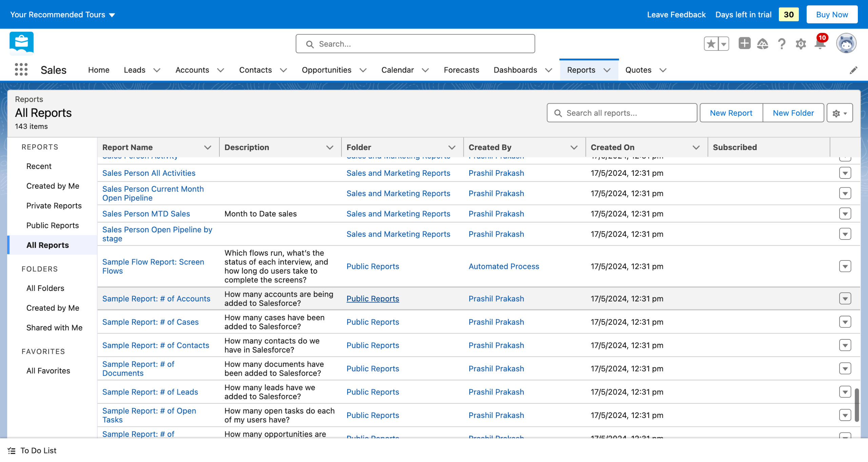Expand the Leads tab chevron menu
The width and height of the screenshot is (868, 462).
[157, 70]
